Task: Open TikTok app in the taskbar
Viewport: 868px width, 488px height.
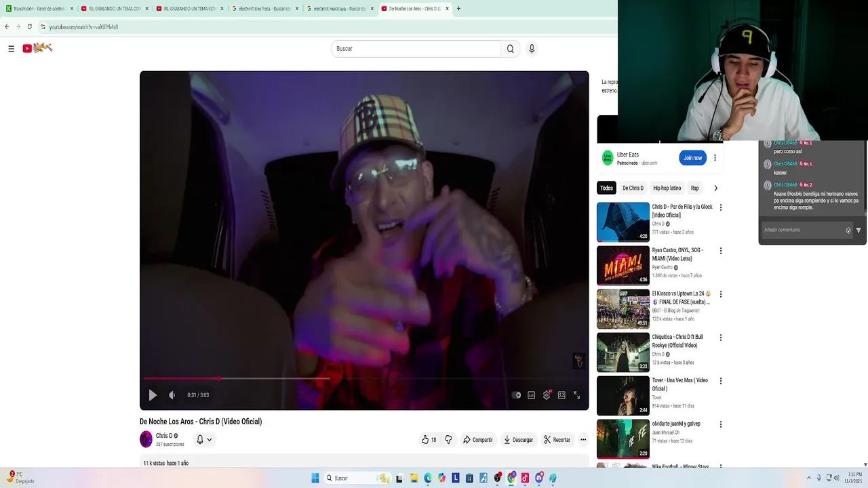Action: point(525,478)
